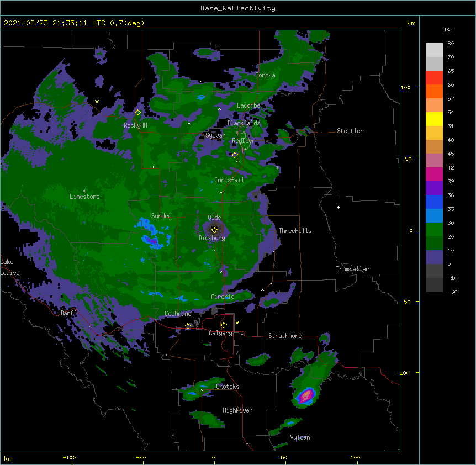The image size is (476, 465).
Task: Click the RockyMH town label
Action: [x=135, y=125]
